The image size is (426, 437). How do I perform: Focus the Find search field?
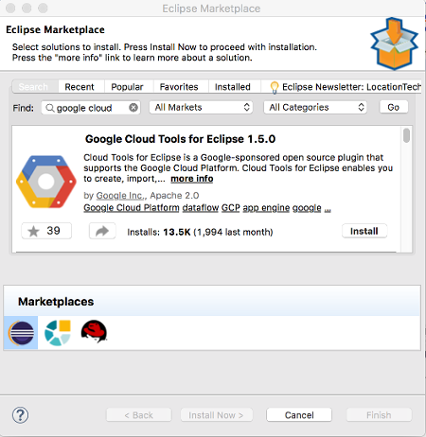pyautogui.click(x=91, y=108)
